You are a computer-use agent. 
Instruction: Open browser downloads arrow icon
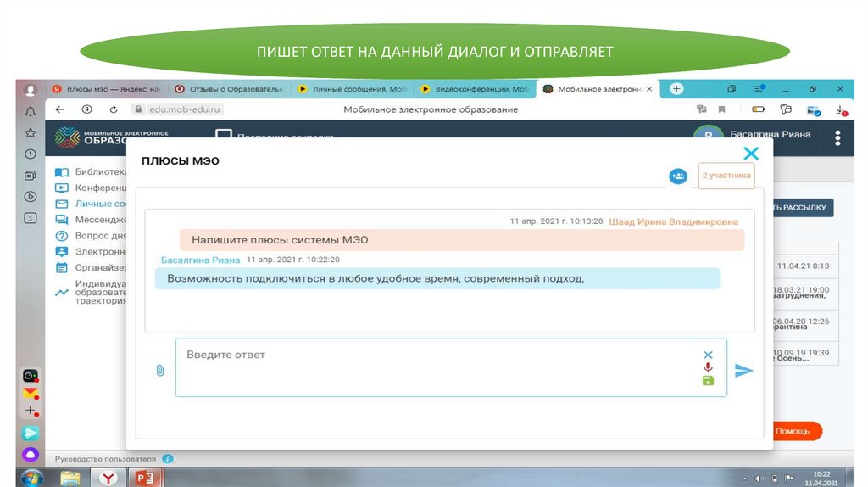842,110
